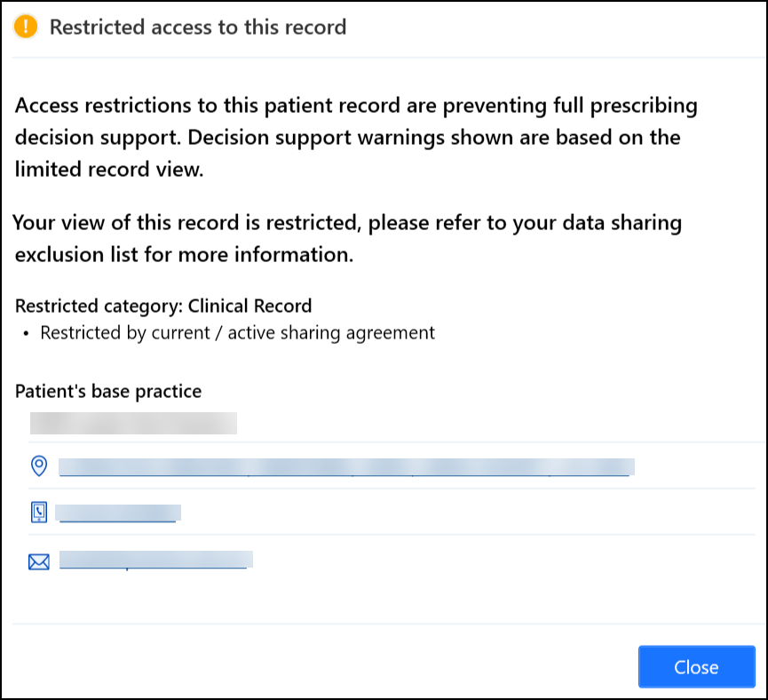The image size is (768, 700).
Task: Open the blurred practice phone number link
Action: 117,513
